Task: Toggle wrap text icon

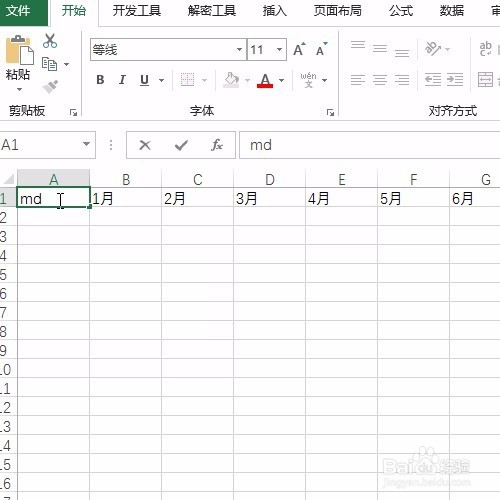Action: 485,49
